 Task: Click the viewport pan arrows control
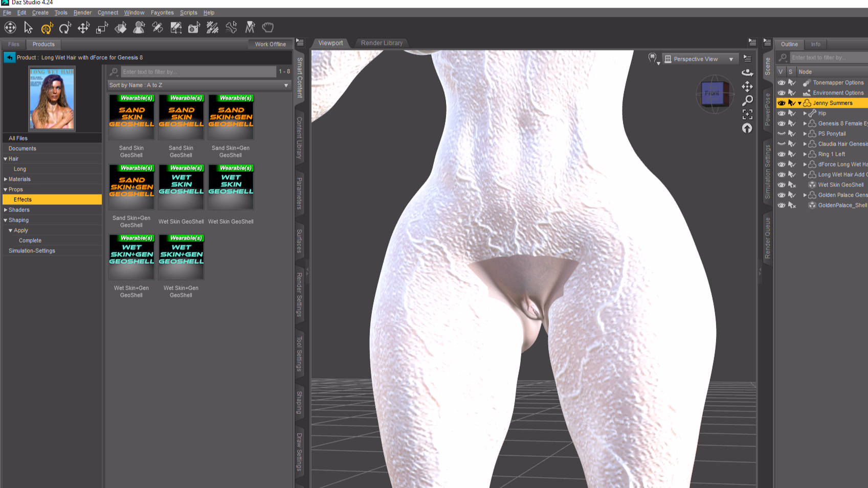(747, 86)
